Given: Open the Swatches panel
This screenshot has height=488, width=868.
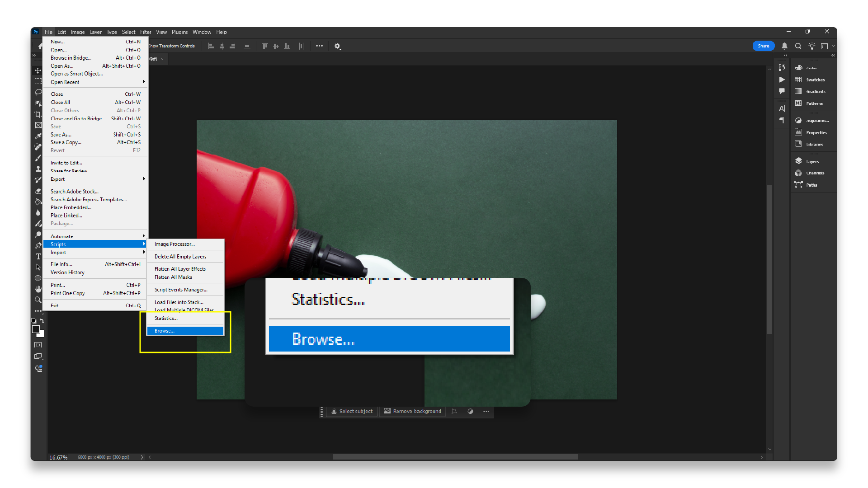Looking at the screenshot, I should pos(815,80).
